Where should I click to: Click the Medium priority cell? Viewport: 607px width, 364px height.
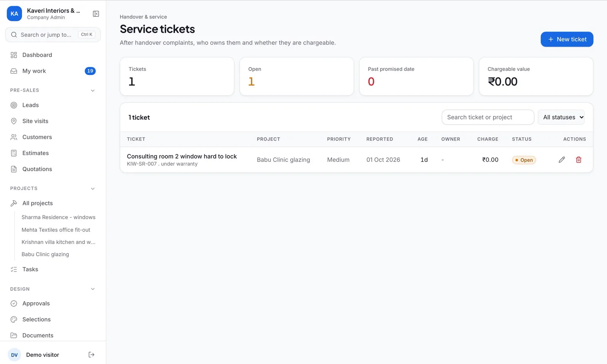click(x=338, y=160)
